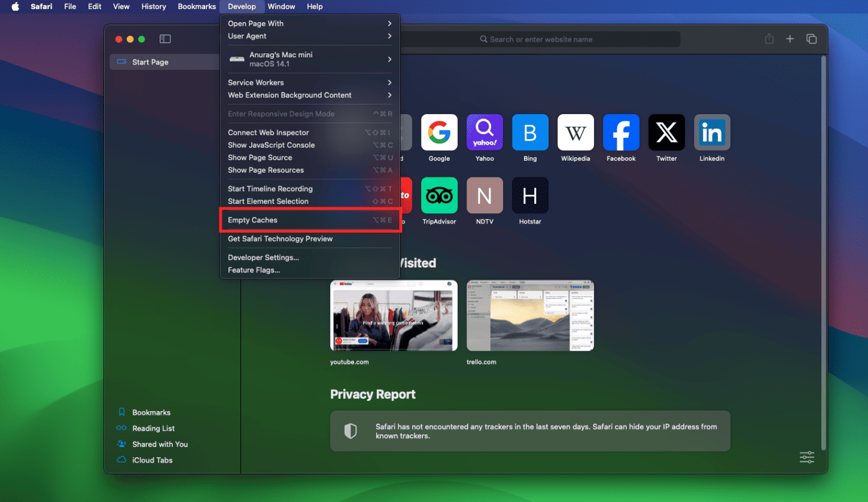Choose Feature Flags… menu item
Viewport: 868px width, 502px height.
click(x=310, y=270)
